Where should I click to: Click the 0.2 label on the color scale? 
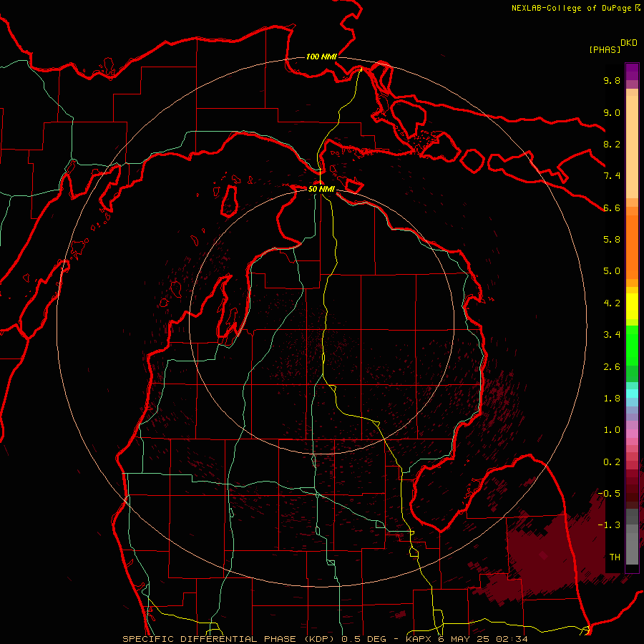612,462
